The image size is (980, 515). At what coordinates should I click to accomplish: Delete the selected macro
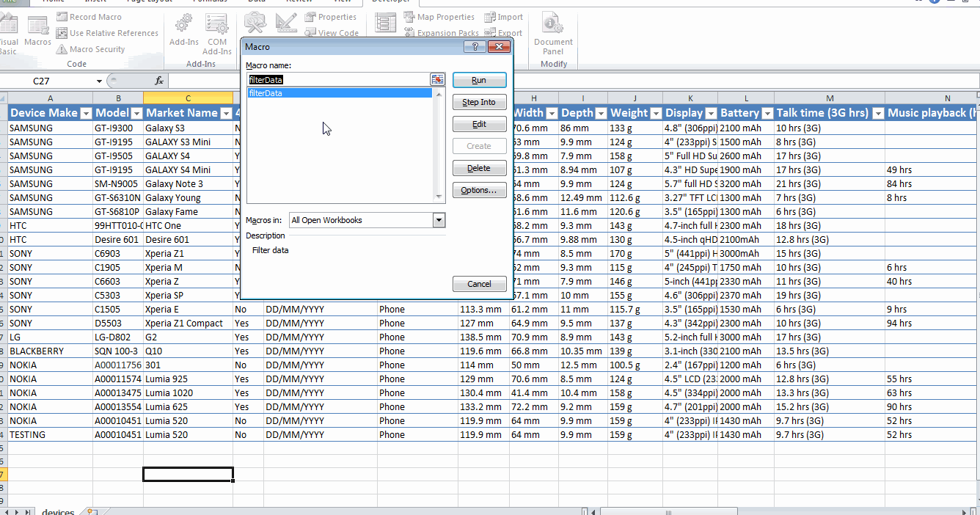pyautogui.click(x=479, y=168)
